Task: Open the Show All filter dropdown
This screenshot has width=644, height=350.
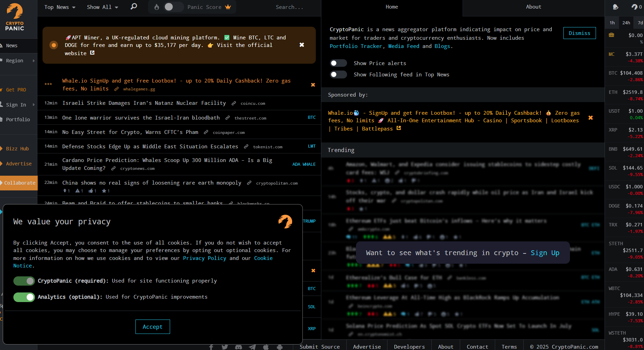Action: click(103, 7)
